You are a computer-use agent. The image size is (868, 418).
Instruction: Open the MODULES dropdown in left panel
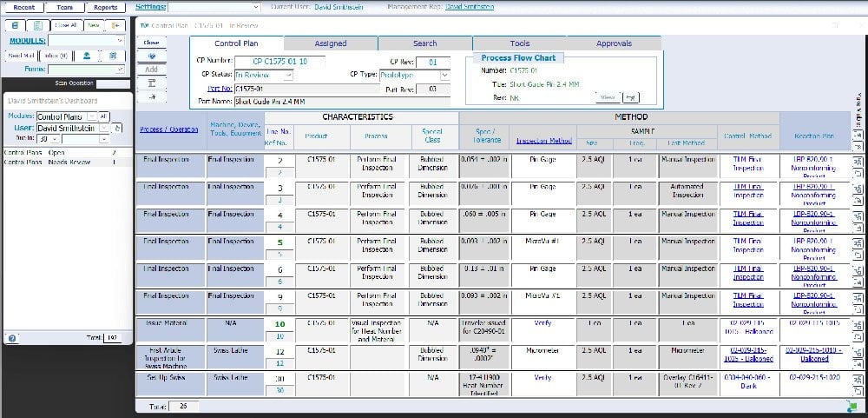point(85,40)
